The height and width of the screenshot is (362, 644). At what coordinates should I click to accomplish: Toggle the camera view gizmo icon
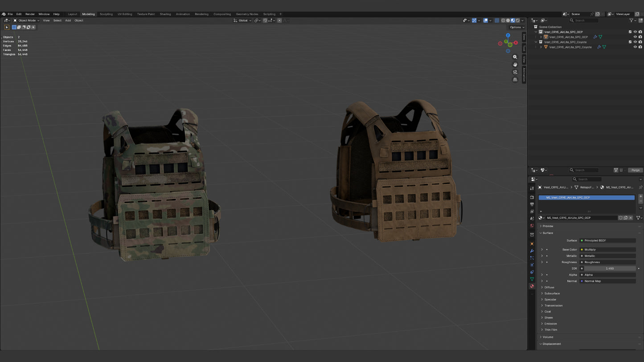(515, 72)
